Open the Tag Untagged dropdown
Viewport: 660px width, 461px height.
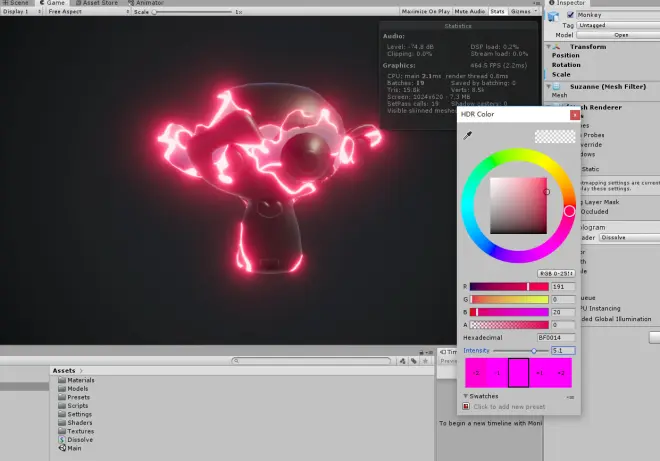click(618, 26)
